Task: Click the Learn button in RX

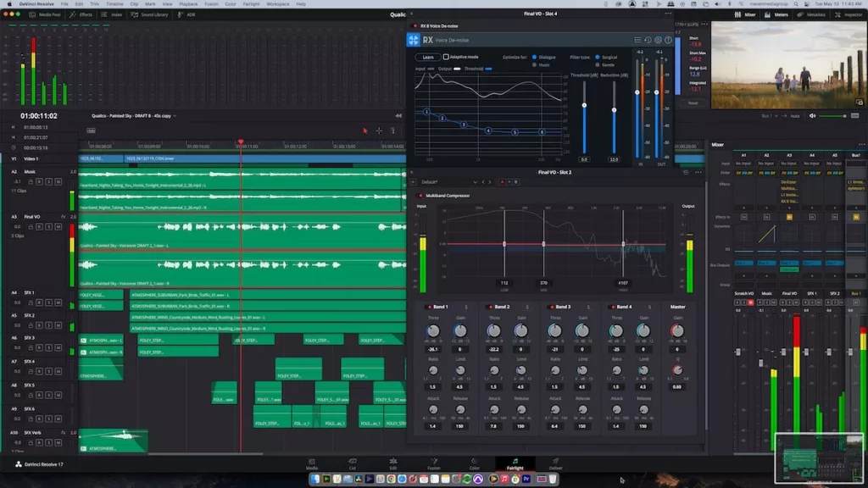Action: (428, 57)
